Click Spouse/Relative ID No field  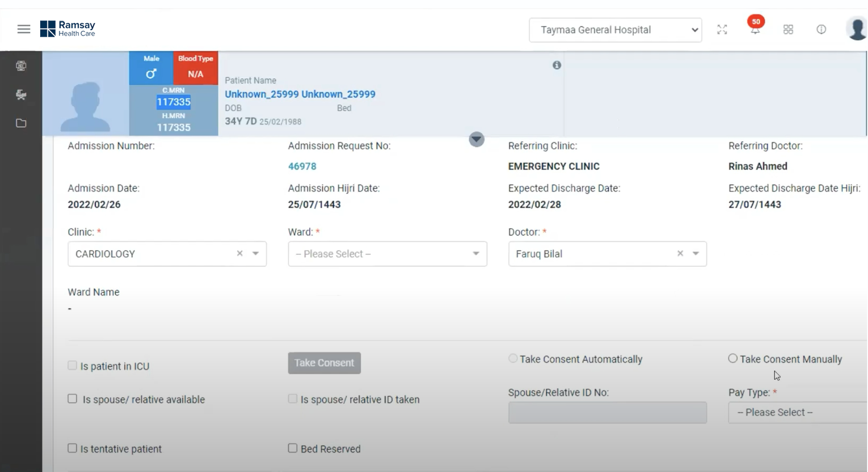(x=607, y=413)
